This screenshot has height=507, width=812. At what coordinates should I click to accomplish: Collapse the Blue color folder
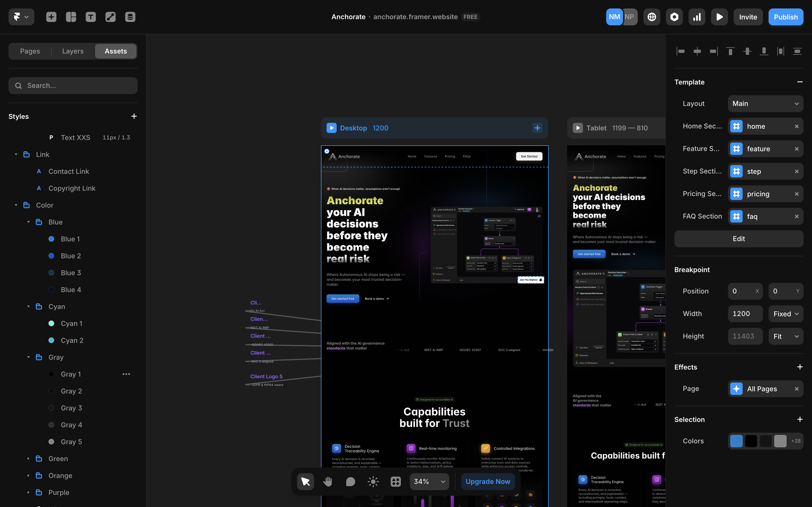(x=28, y=222)
